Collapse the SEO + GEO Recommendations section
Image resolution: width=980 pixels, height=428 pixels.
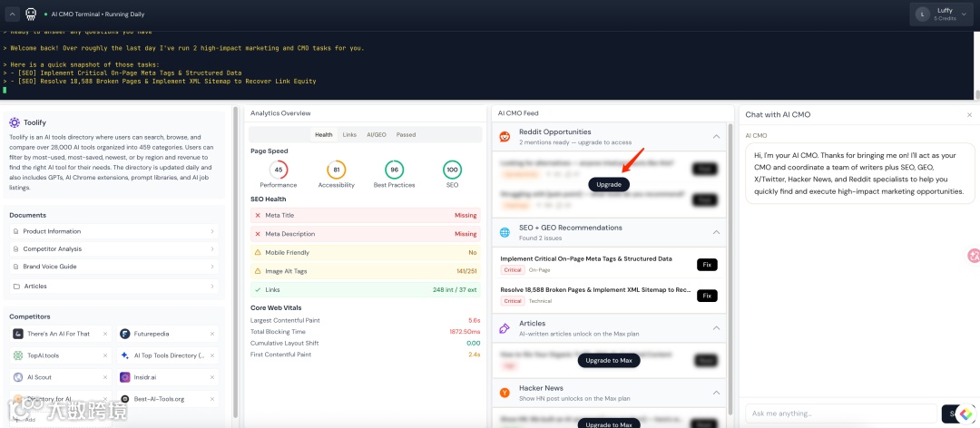tap(716, 232)
